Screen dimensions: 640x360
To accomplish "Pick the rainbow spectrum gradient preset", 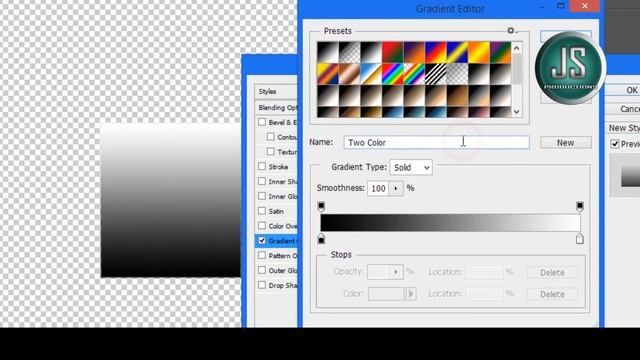I will click(393, 74).
